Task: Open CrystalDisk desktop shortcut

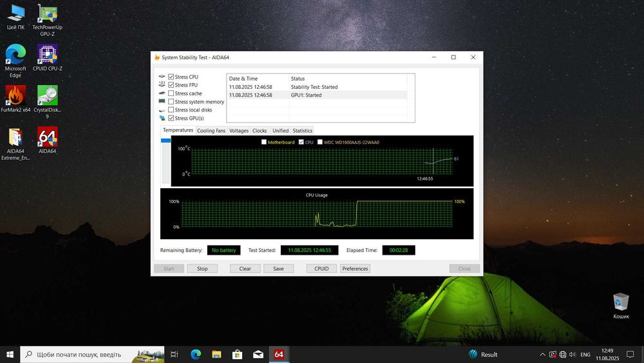Action: tap(47, 102)
